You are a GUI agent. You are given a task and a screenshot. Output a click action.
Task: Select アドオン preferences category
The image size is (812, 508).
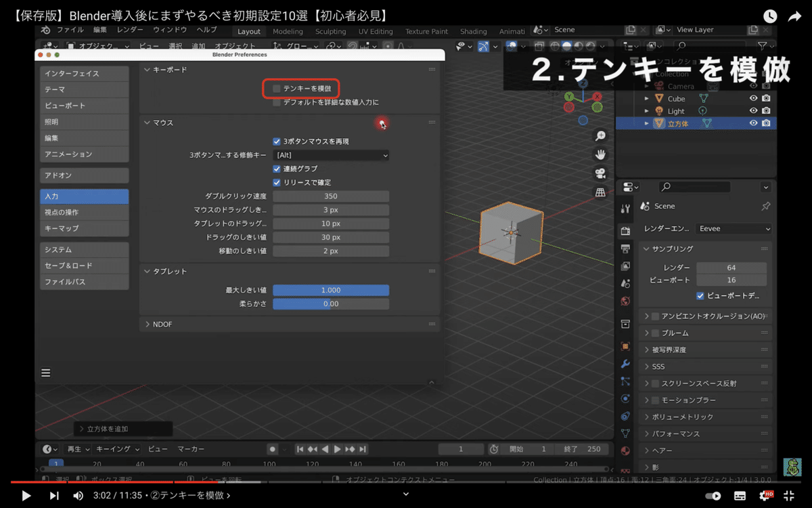pyautogui.click(x=84, y=175)
